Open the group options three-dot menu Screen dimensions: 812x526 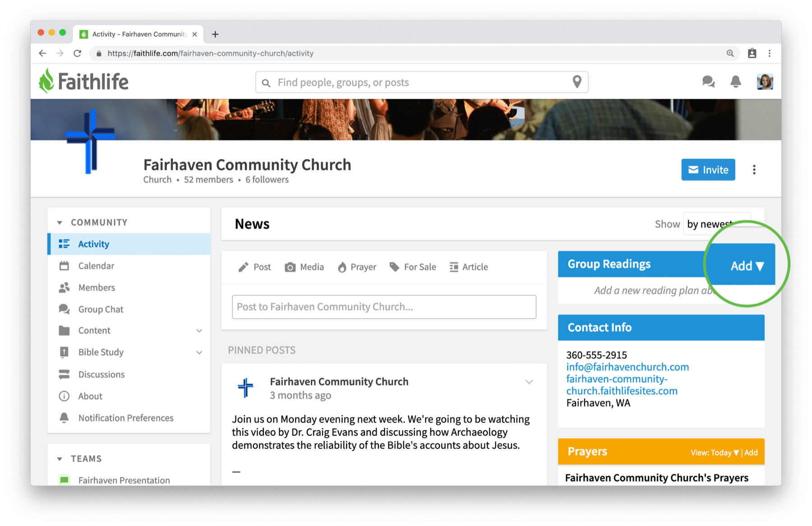754,170
